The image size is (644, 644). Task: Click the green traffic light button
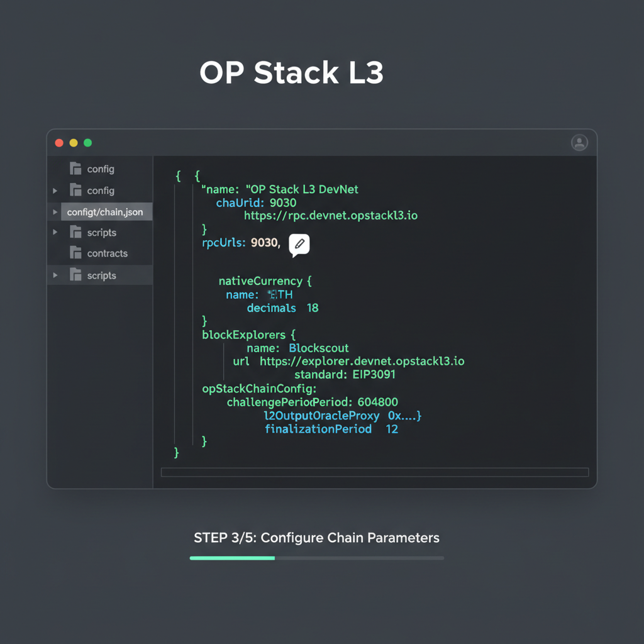click(87, 142)
